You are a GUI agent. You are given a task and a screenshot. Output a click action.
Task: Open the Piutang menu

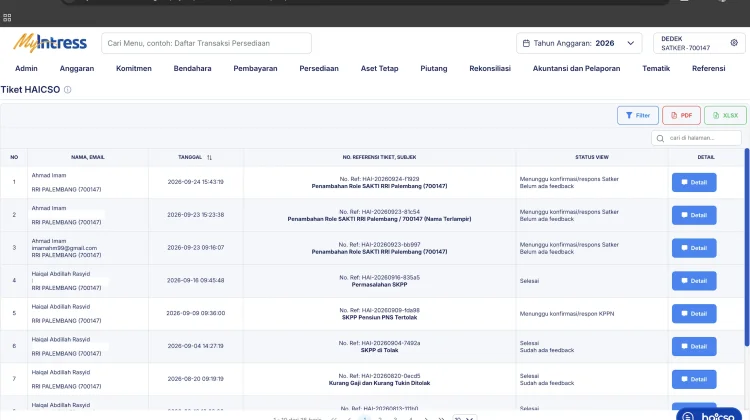point(434,68)
